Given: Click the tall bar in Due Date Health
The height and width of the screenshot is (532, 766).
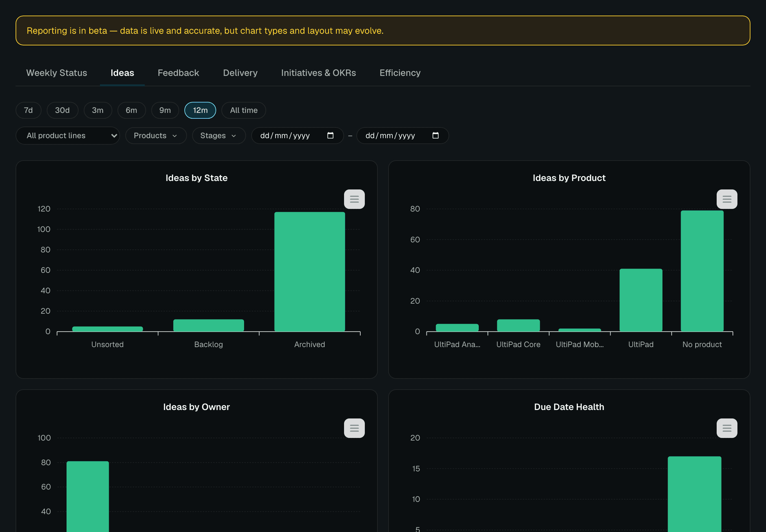Looking at the screenshot, I should tap(694, 494).
